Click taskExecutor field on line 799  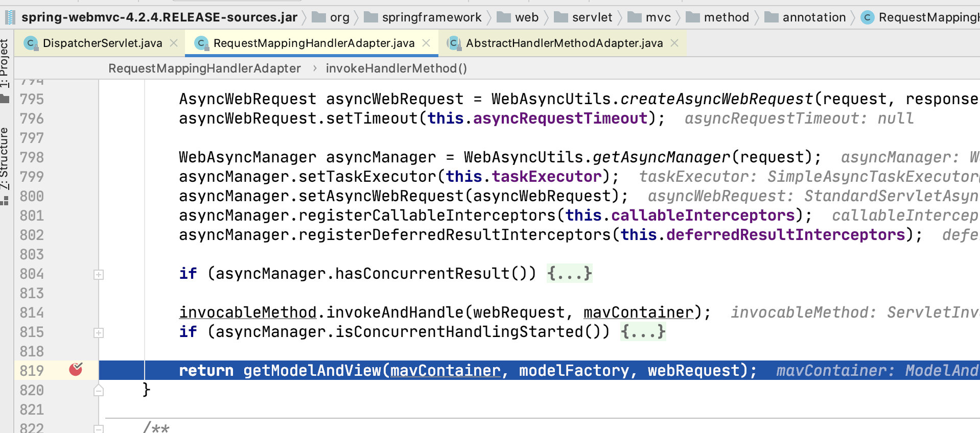coord(547,177)
